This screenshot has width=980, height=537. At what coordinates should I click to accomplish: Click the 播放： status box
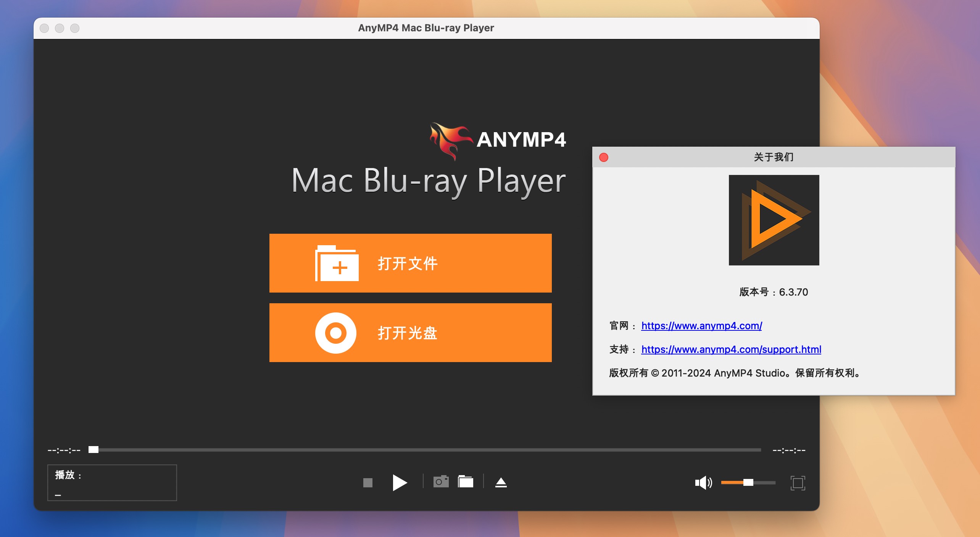click(112, 483)
